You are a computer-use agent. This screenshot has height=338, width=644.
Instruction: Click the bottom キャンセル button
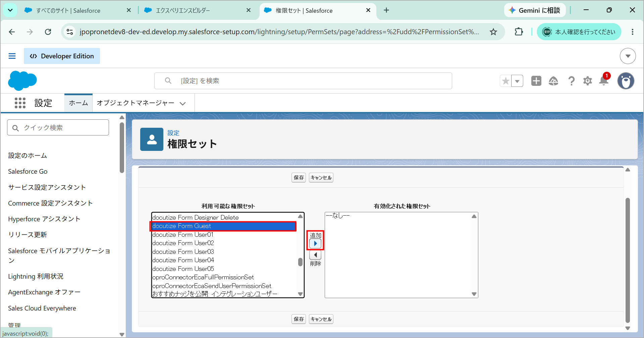(x=321, y=319)
